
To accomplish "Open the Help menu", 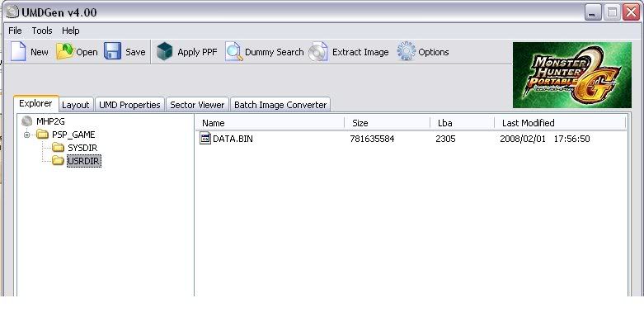I will (71, 31).
